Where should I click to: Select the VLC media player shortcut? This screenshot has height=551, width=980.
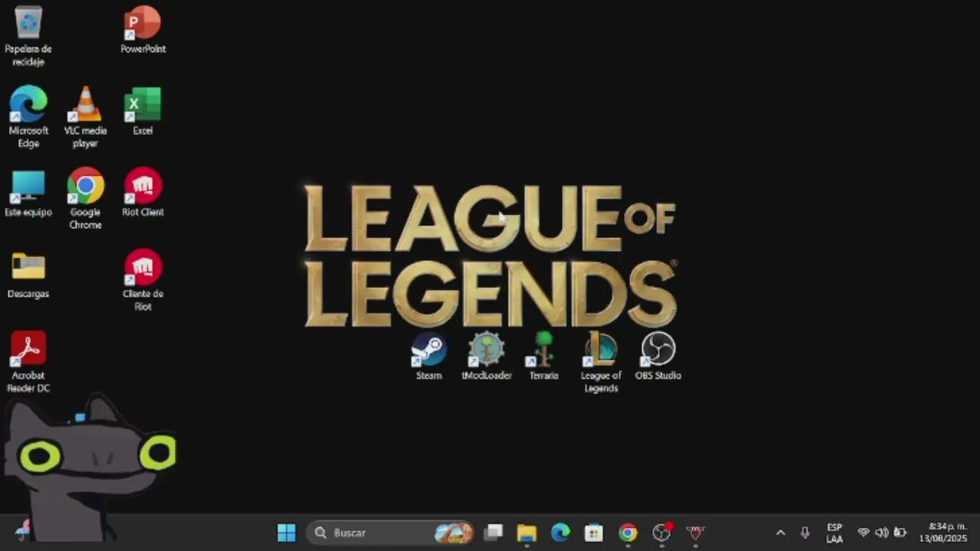[85, 117]
